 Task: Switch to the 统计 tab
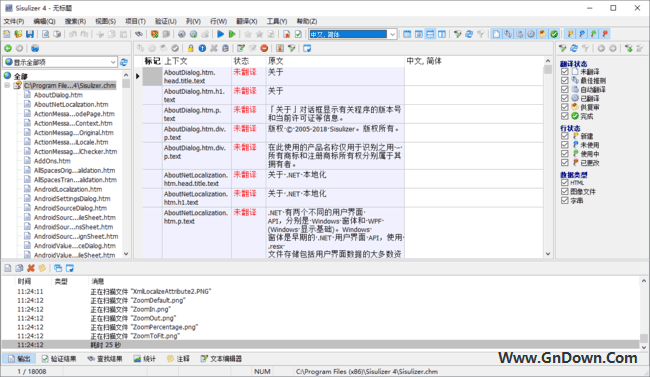[145, 359]
